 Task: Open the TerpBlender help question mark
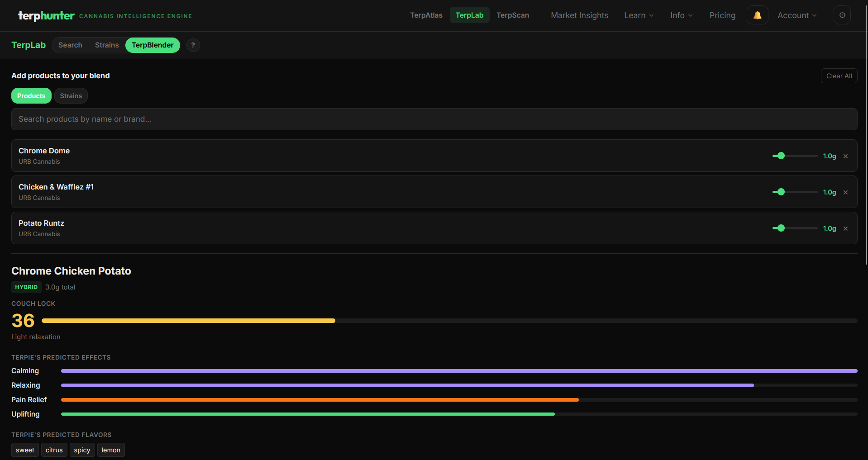[x=193, y=45]
